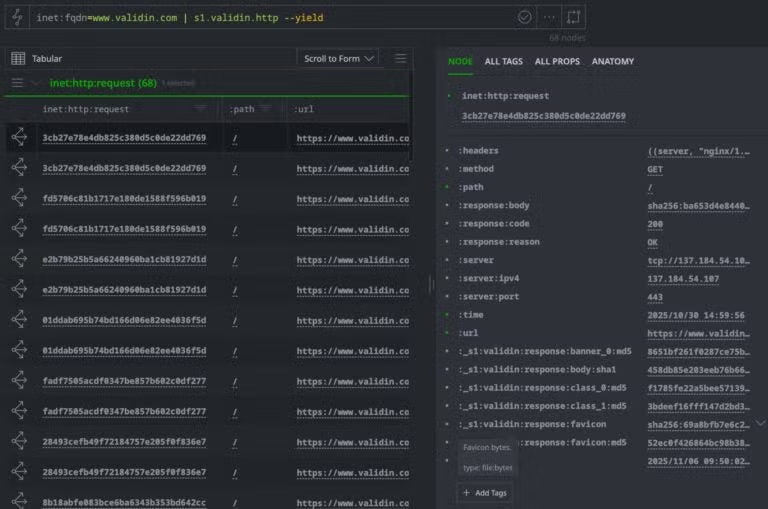
Task: Click the selection box icon beside query bar
Action: [574, 17]
